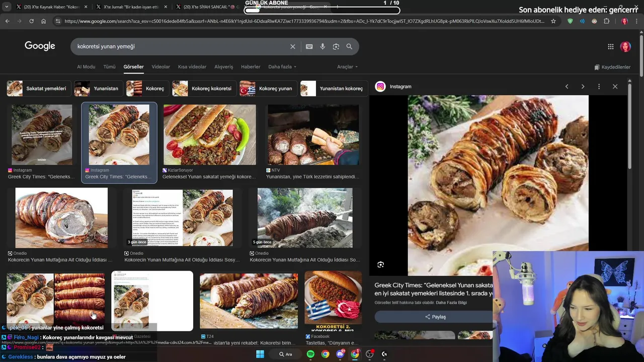The image size is (644, 362).
Task: Select the Görseller tab
Action: coord(134,67)
